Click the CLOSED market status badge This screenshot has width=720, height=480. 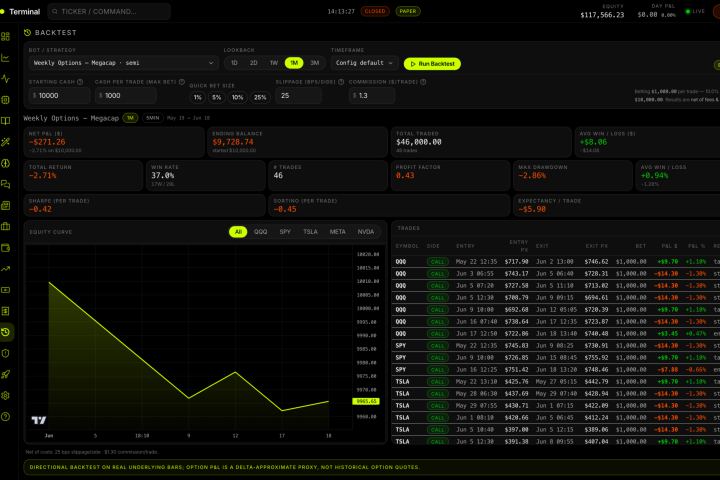[x=375, y=11]
